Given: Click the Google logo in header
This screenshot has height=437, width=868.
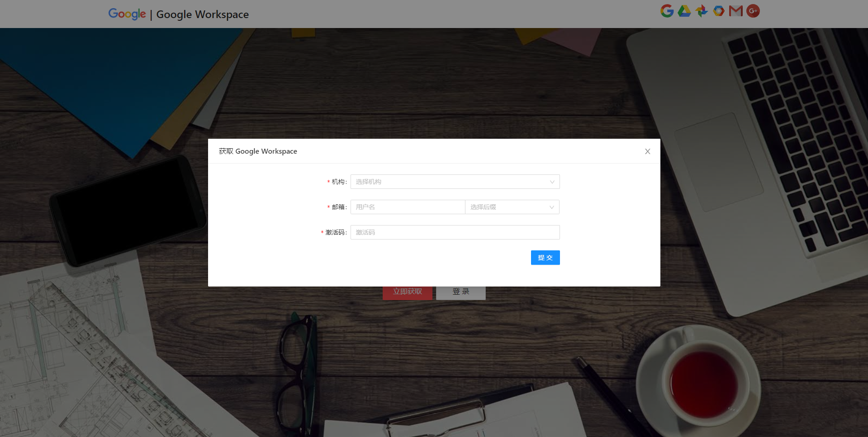Looking at the screenshot, I should pyautogui.click(x=127, y=14).
